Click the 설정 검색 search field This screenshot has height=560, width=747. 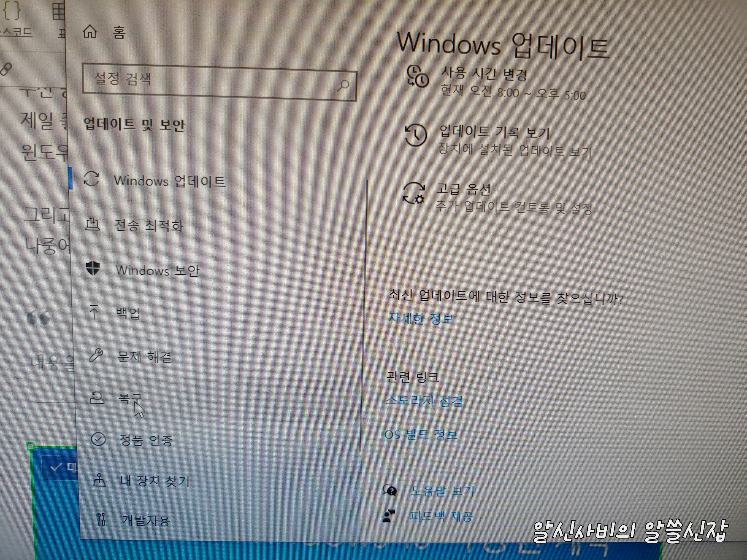click(219, 82)
